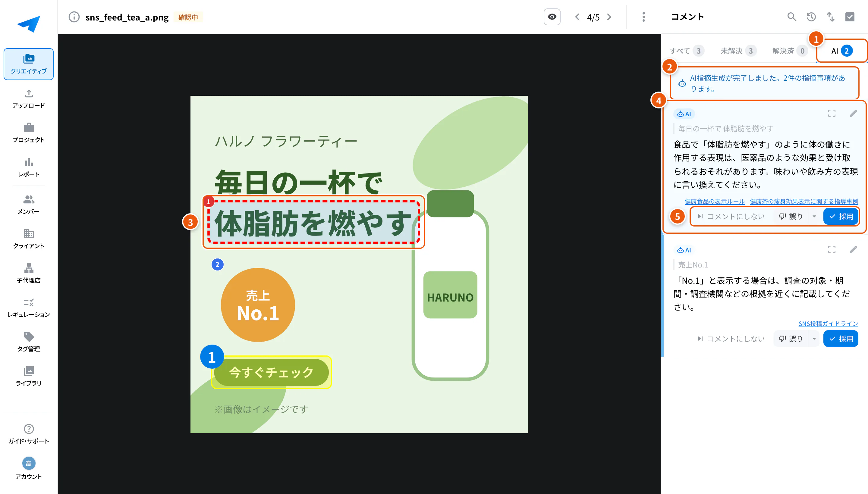Switch to 解決済 comments tab
The height and width of the screenshot is (494, 868).
coord(790,51)
